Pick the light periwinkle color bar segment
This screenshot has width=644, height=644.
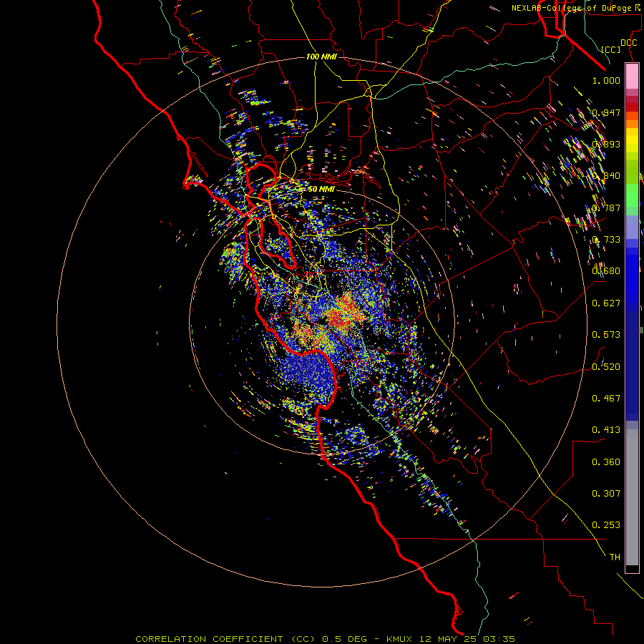632,227
